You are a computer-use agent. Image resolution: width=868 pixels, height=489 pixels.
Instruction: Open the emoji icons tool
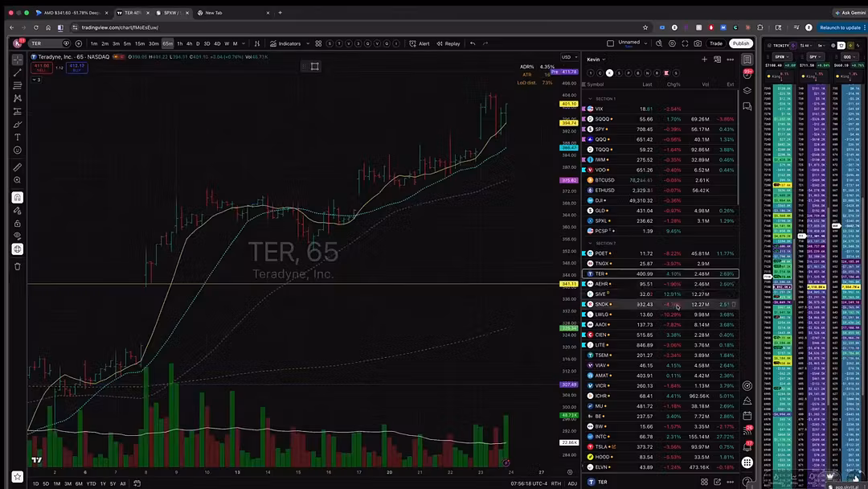point(17,150)
